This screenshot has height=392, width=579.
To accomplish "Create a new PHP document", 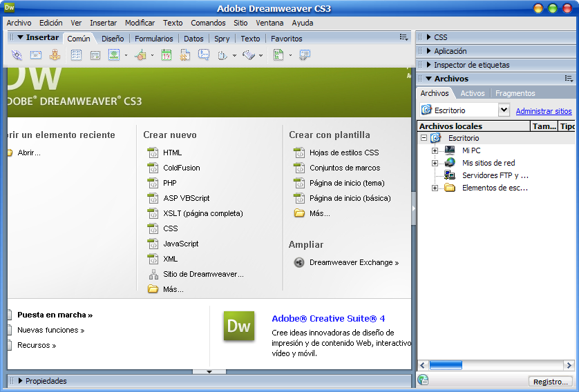I will [x=169, y=183].
